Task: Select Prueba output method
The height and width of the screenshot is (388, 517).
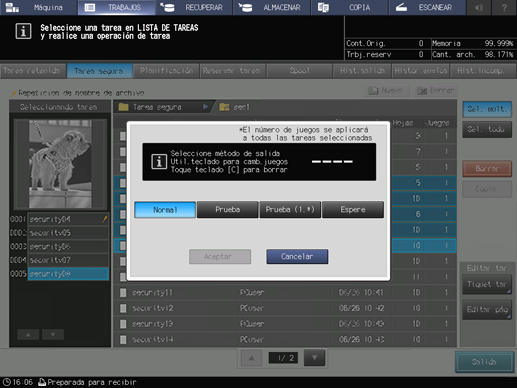Action: [228, 210]
